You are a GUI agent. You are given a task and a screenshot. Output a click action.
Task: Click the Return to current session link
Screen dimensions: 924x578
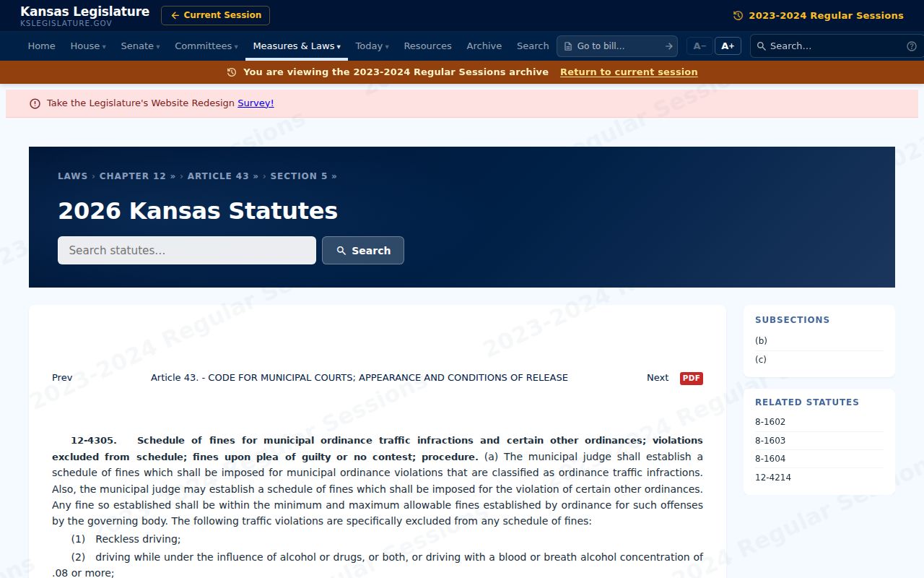tap(629, 72)
